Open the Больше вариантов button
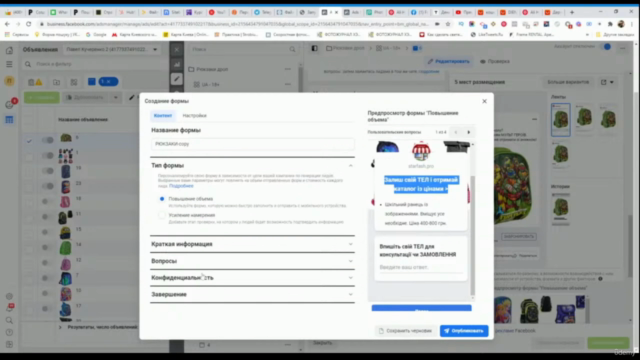 (x=568, y=82)
